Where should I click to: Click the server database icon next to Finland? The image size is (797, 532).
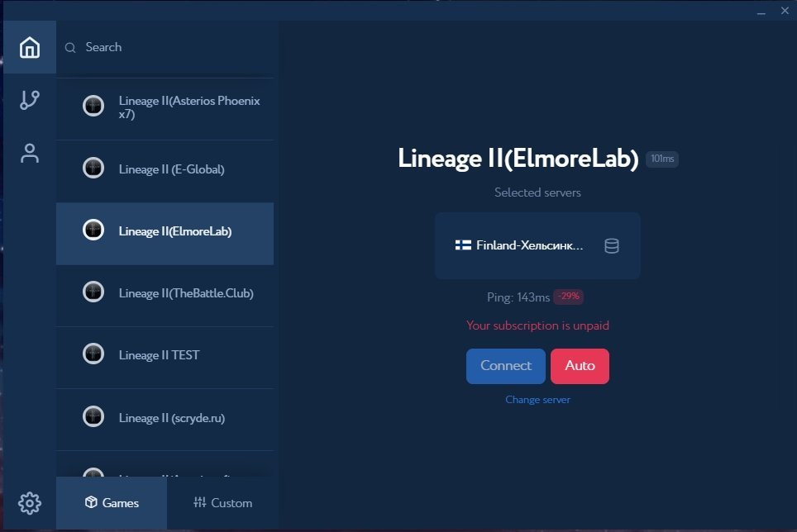click(x=612, y=246)
